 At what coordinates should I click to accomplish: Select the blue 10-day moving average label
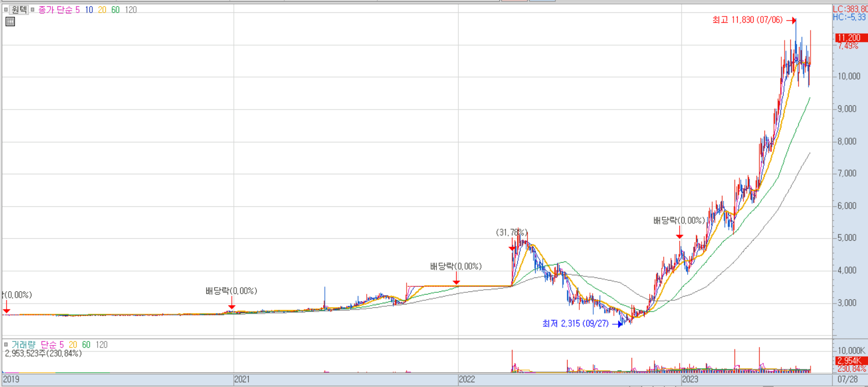click(88, 10)
